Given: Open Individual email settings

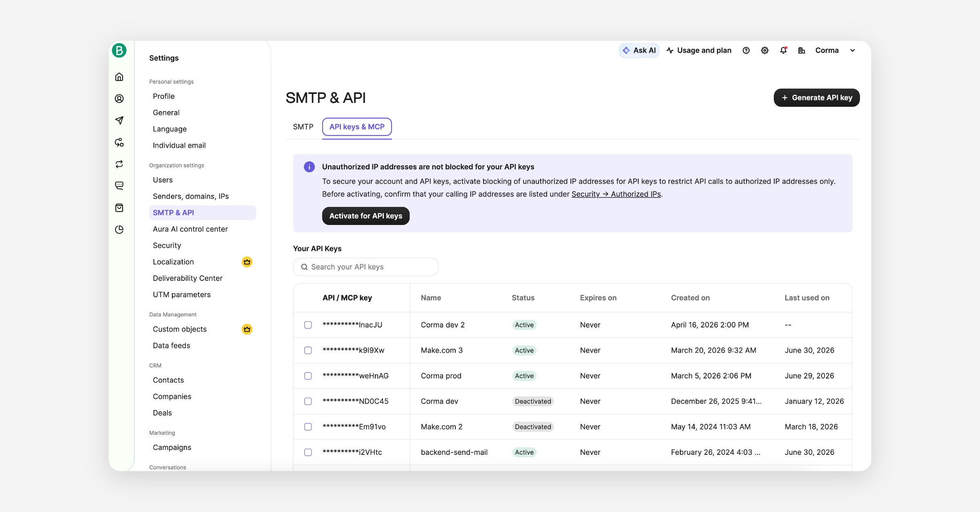Looking at the screenshot, I should click(203, 145).
